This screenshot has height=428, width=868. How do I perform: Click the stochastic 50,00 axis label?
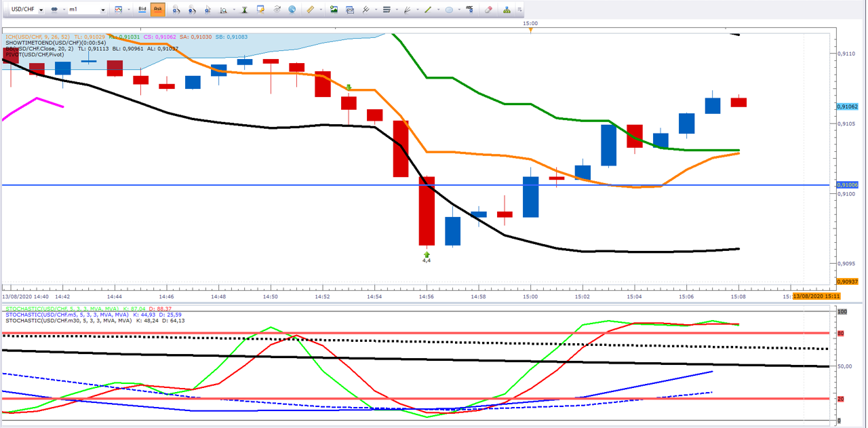coord(844,366)
